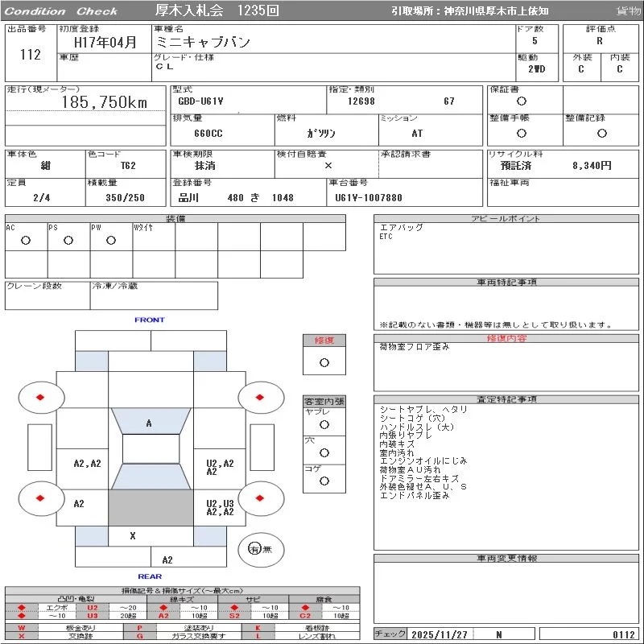Click the gray rear cargo area panel

[x=151, y=508]
